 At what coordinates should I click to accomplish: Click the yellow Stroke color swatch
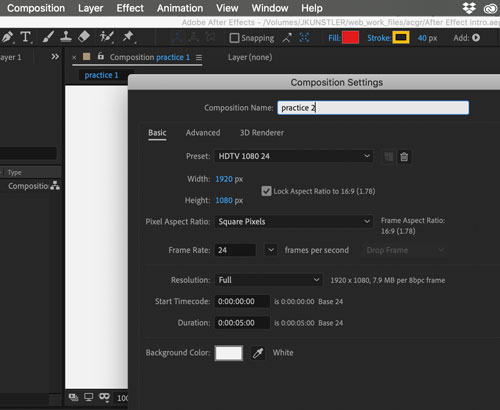click(401, 38)
